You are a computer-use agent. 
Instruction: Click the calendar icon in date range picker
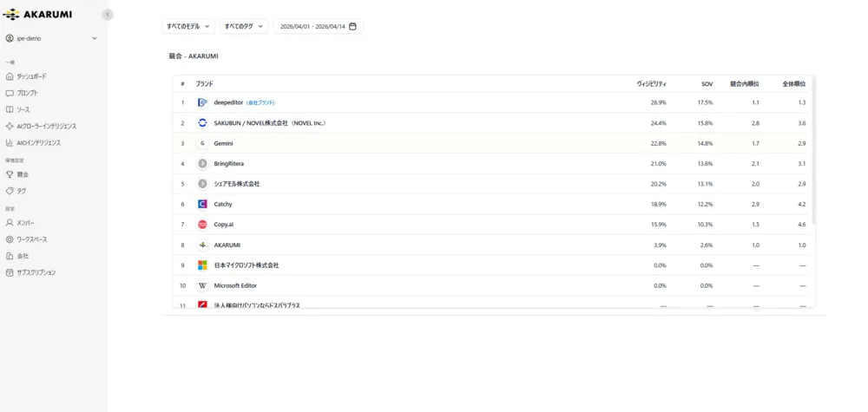pyautogui.click(x=352, y=26)
